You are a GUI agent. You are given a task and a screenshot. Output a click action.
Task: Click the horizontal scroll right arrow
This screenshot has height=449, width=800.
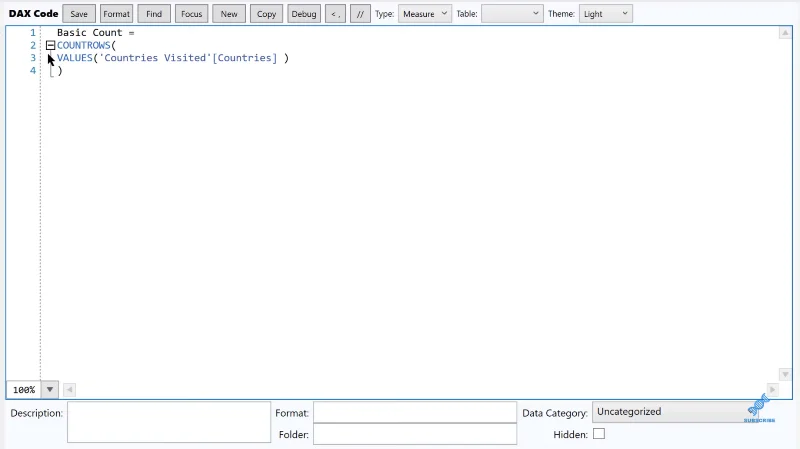coord(772,390)
